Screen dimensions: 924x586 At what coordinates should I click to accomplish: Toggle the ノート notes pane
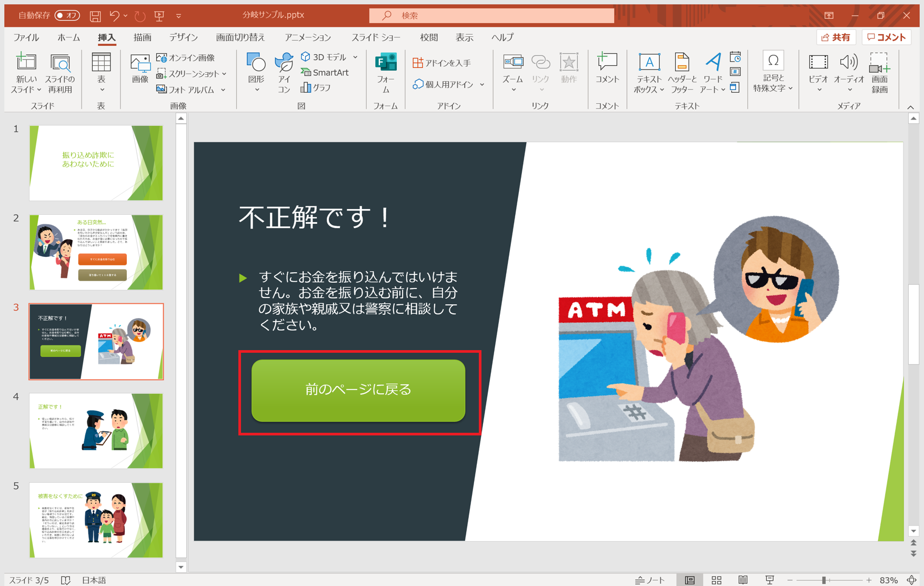[650, 580]
